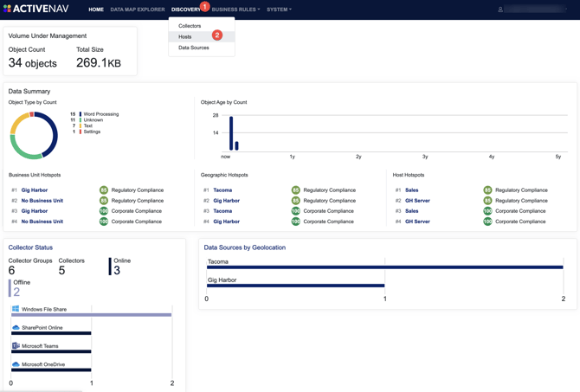Click 100 badge beside #3 Gig Harbor business unit

[104, 211]
